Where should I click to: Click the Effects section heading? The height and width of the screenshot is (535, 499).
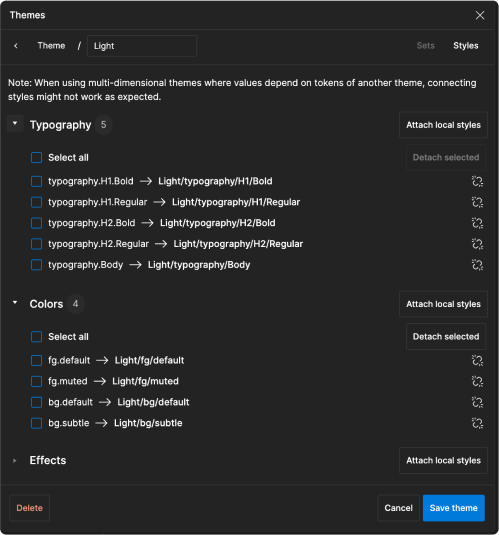pos(48,460)
